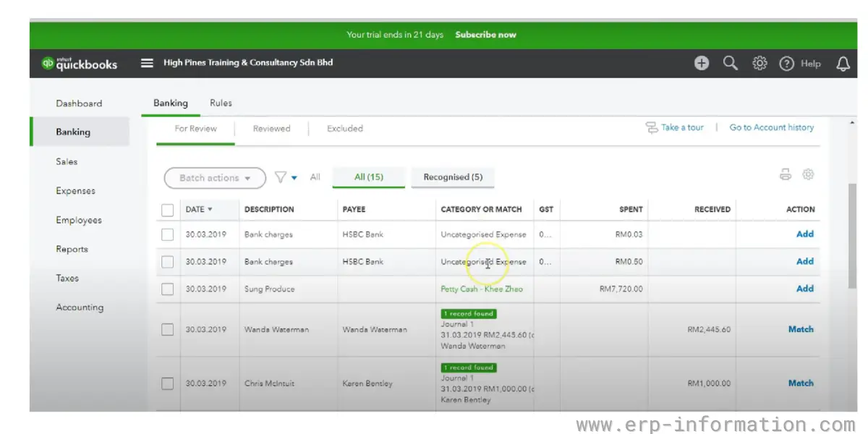Click the Take a tour icon
Screen dimensions: 868x434
(652, 127)
